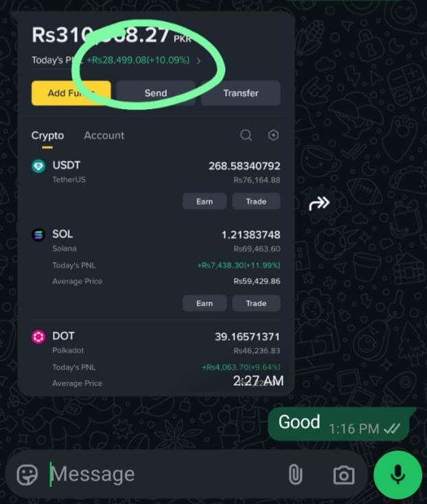Tap the yellow Add Funds button
This screenshot has width=427, height=504.
click(71, 93)
